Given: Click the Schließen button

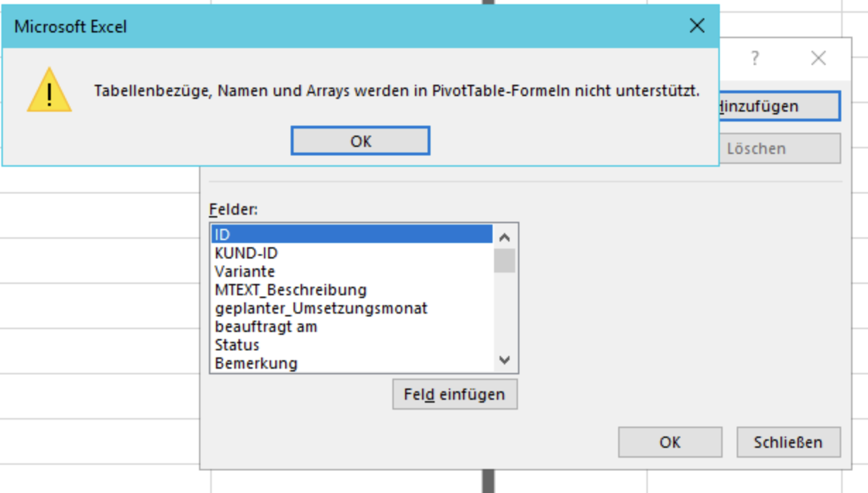Looking at the screenshot, I should pyautogui.click(x=788, y=442).
